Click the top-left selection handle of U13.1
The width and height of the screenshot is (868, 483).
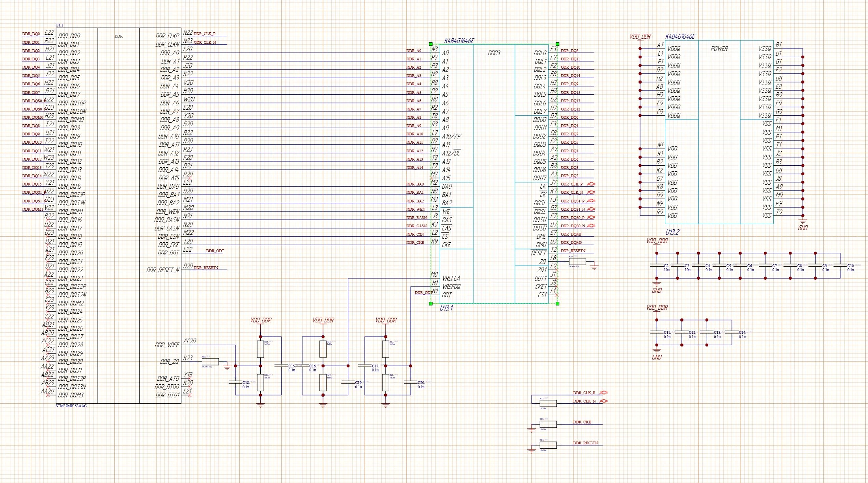point(431,44)
